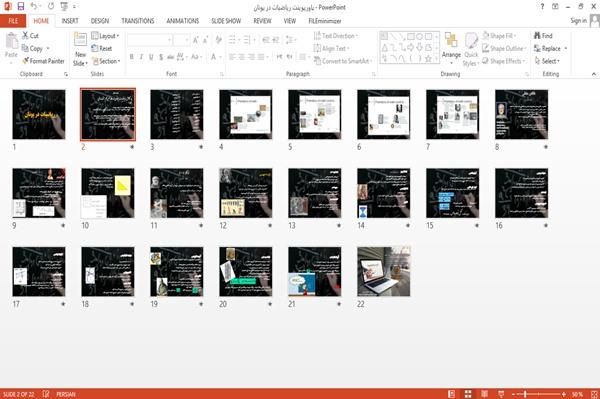Switch to the REVIEW tab

[x=262, y=21]
